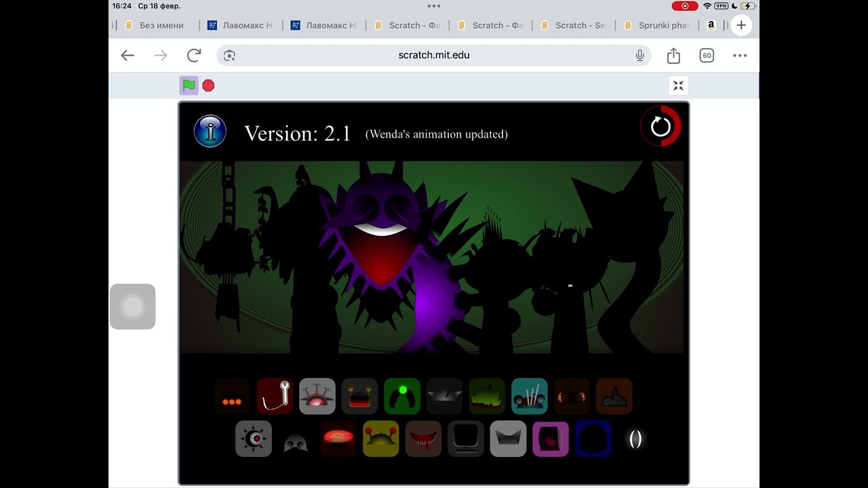This screenshot has width=868, height=488.
Task: Select the dark brown headphones-like icon
Action: (x=572, y=396)
